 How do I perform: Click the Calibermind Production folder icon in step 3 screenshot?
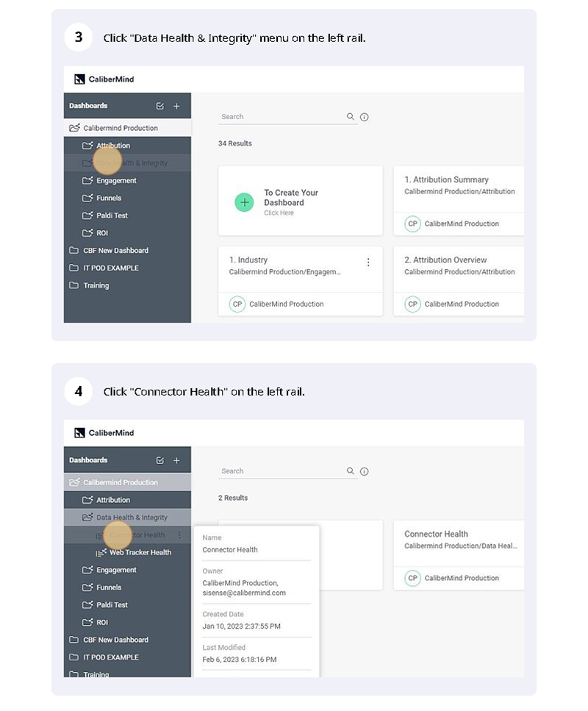[74, 128]
